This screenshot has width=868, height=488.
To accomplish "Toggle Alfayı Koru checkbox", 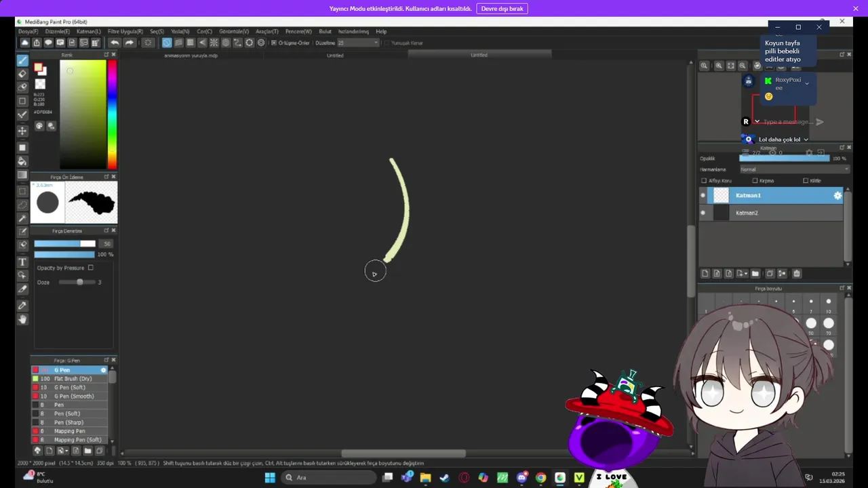I will point(704,181).
